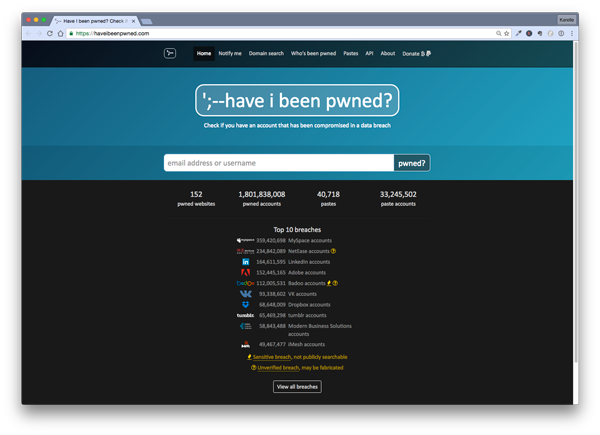This screenshot has height=435, width=600.
Task: Click the ';--have i been pwned? title banner
Action: (x=297, y=100)
